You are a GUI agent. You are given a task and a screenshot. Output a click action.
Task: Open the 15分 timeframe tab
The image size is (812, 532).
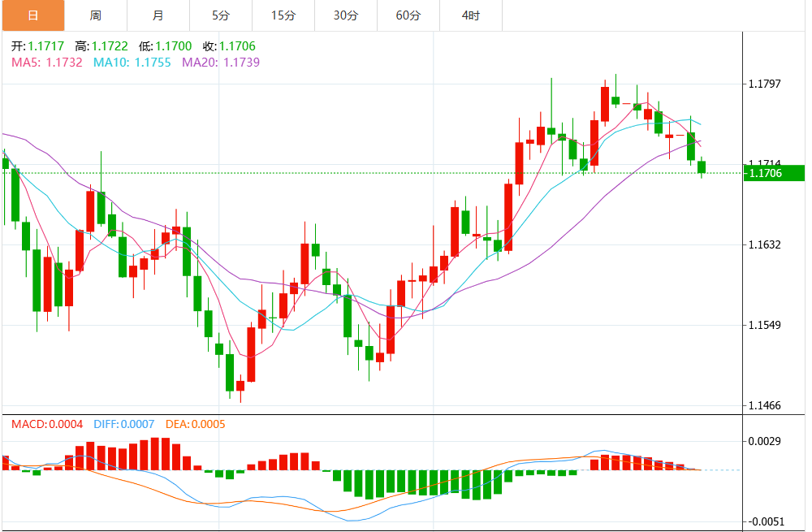(x=283, y=15)
